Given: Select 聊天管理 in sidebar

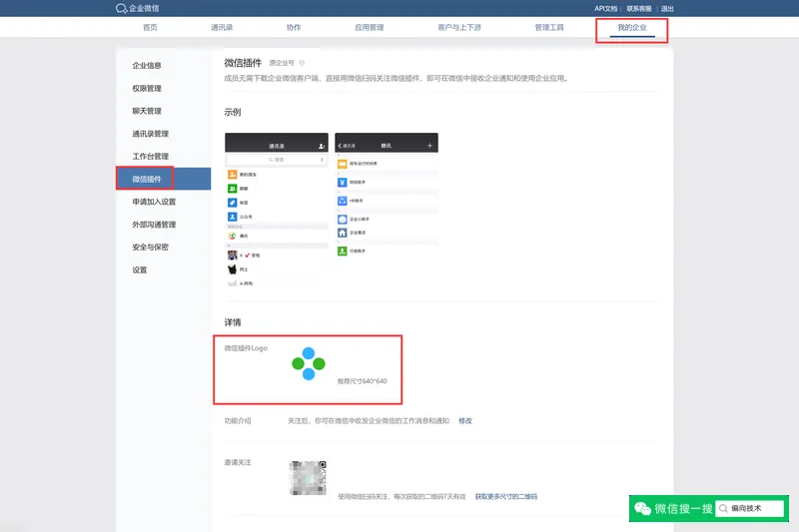Looking at the screenshot, I should [147, 111].
